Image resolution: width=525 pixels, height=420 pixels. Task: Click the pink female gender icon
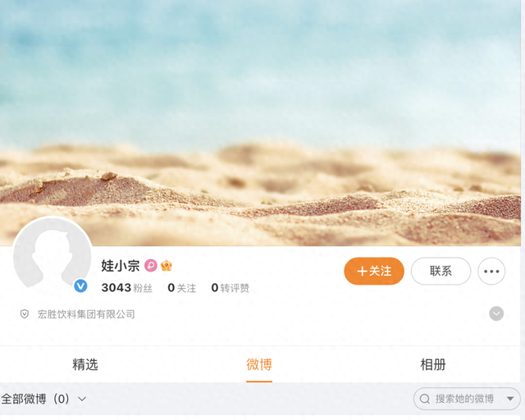[x=151, y=266]
